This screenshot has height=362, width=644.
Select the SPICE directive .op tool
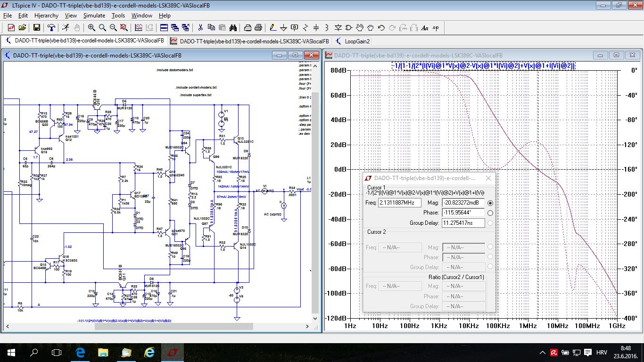pos(436,28)
